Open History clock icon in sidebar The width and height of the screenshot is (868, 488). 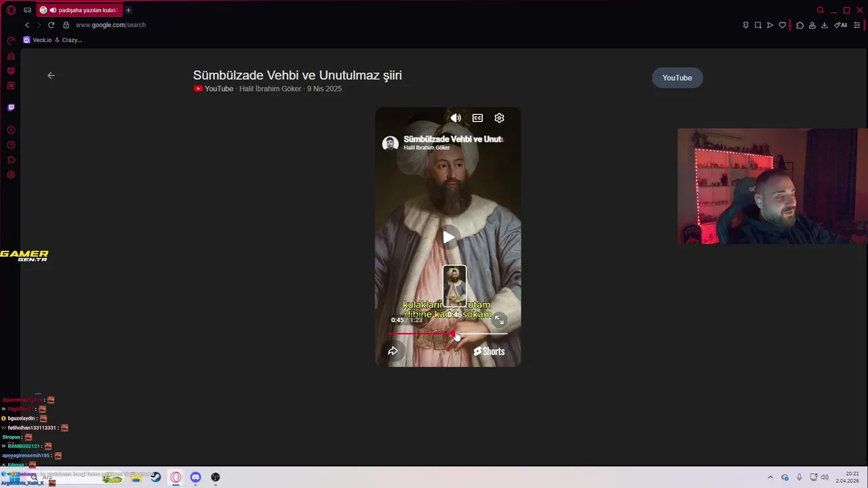tap(11, 145)
